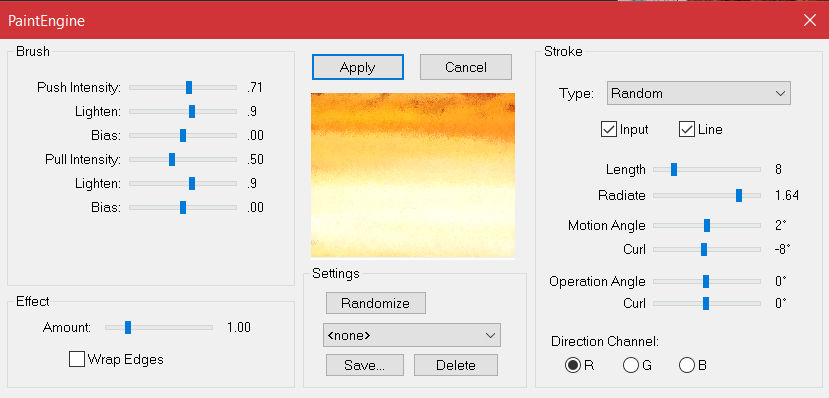829x398 pixels.
Task: Open the Stroke Type dropdown
Action: tap(698, 94)
